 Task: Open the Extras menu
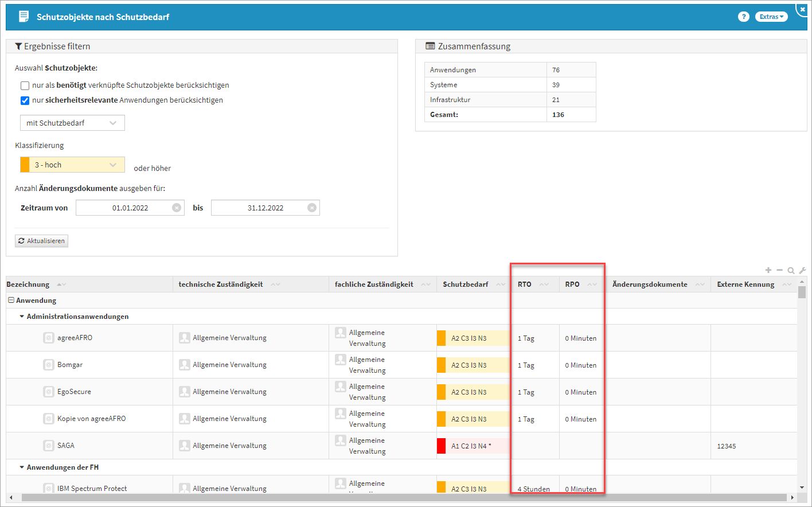coord(771,17)
